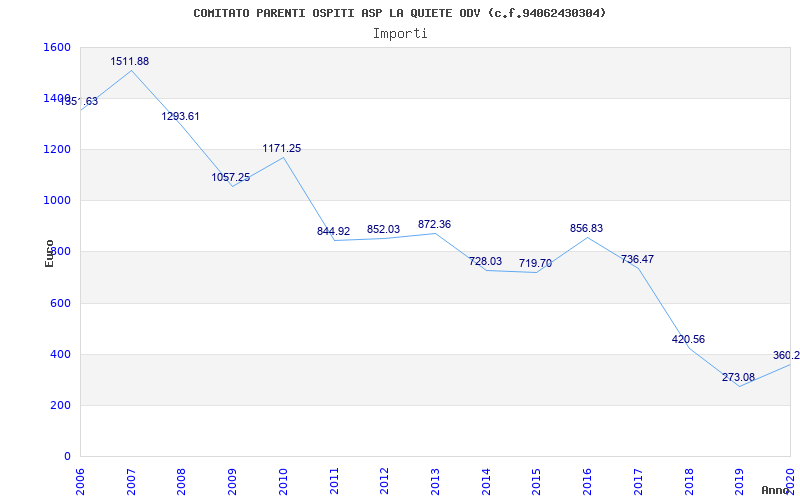Screen dimensions: 800x500
Task: Click the 2016 x-axis year label
Action: tap(588, 481)
